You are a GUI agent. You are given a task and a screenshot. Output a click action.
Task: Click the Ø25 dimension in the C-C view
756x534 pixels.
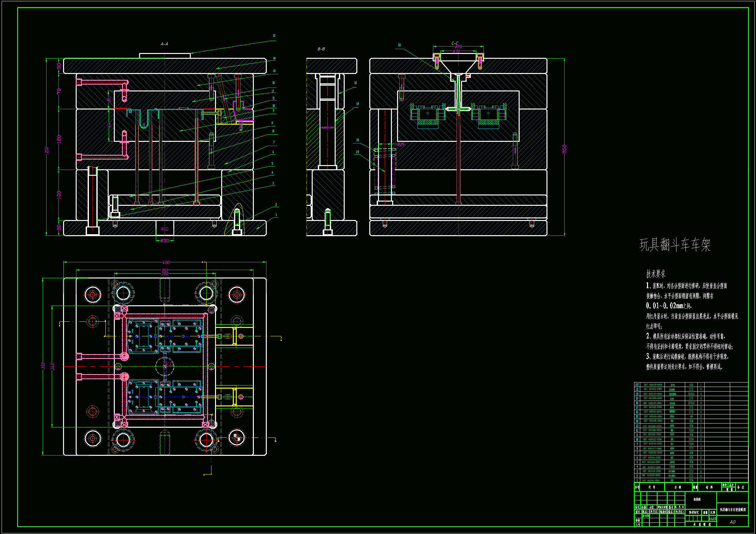click(401, 144)
